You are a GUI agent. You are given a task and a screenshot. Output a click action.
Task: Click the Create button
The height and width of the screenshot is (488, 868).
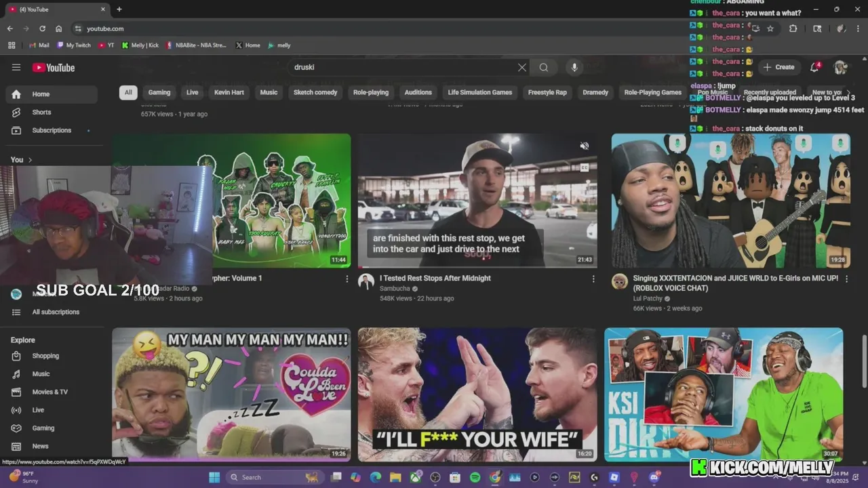coord(778,67)
